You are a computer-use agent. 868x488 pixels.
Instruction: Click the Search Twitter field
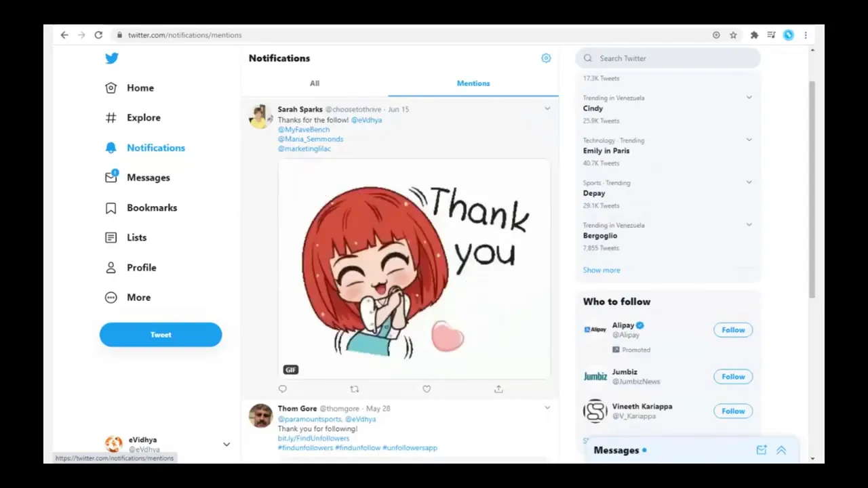668,58
